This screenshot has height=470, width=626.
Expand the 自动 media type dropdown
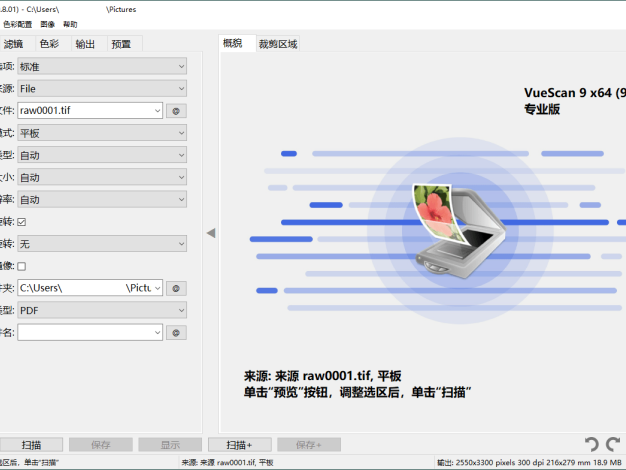click(x=102, y=155)
